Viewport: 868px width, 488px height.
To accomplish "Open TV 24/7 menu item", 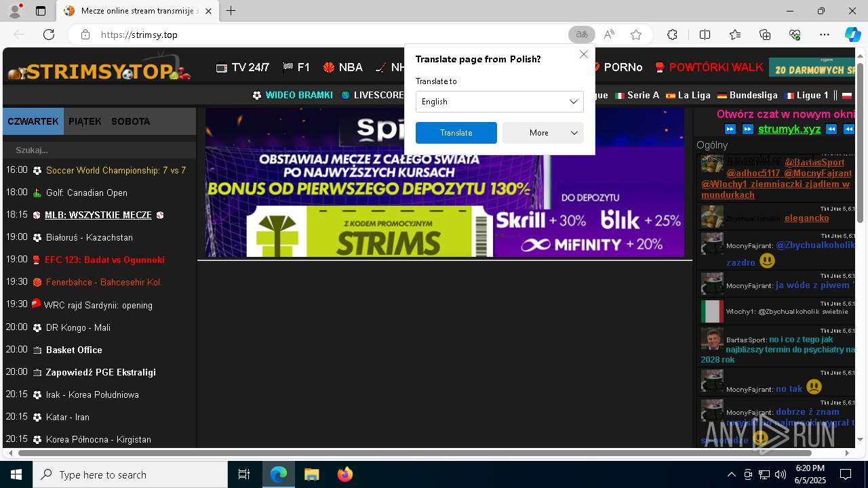I will pyautogui.click(x=243, y=67).
